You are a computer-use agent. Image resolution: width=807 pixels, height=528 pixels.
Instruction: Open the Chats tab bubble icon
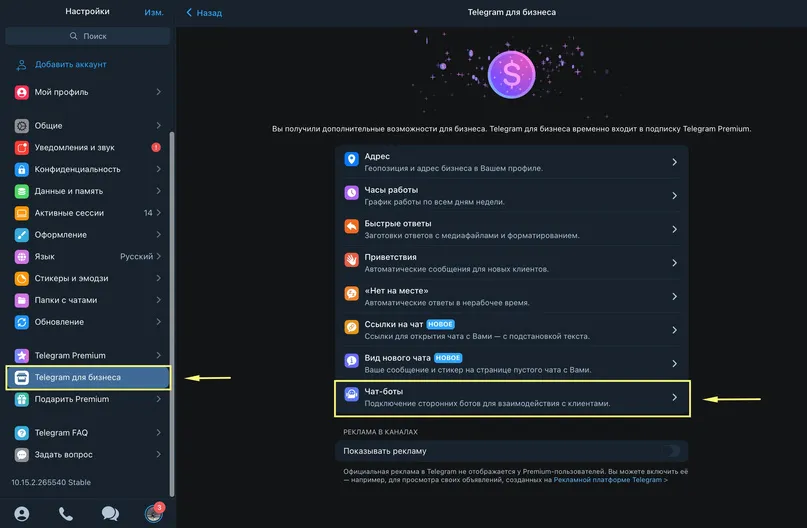tap(110, 513)
